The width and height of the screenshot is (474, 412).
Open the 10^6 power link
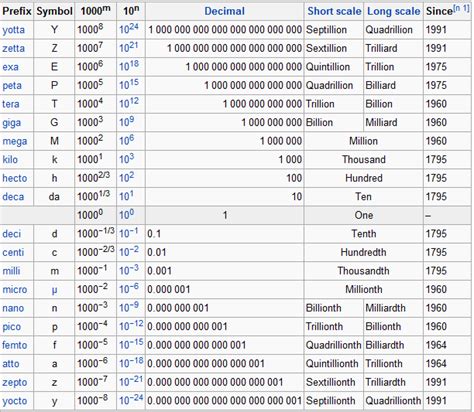(127, 140)
